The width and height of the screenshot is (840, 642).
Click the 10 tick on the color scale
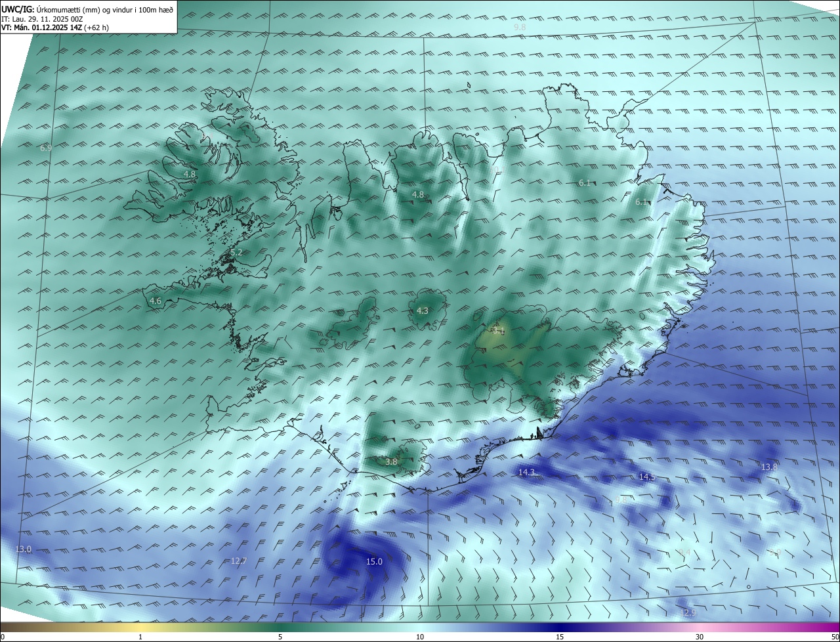pyautogui.click(x=420, y=637)
